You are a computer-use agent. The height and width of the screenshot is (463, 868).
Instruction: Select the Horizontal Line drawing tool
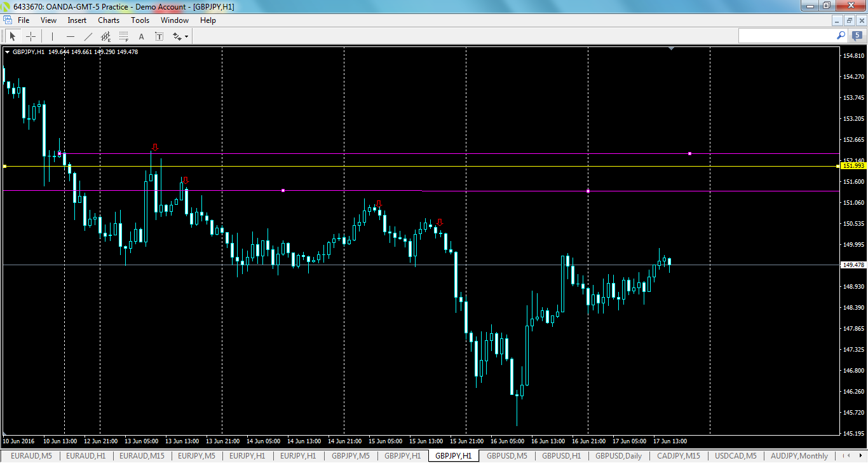71,36
